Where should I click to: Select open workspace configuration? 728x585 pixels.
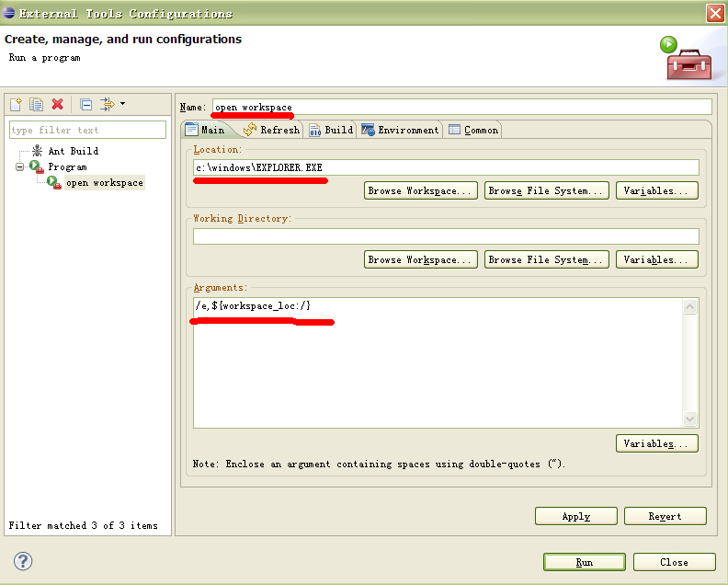coord(105,183)
